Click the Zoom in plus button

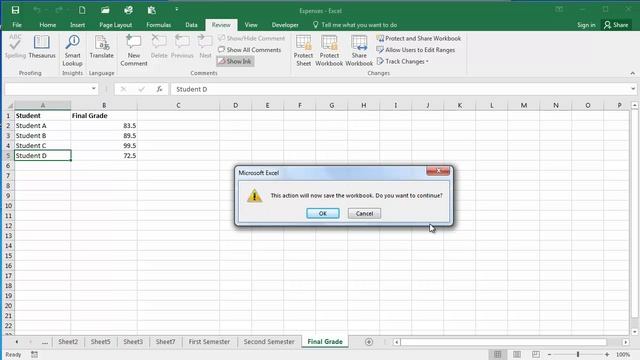(607, 354)
